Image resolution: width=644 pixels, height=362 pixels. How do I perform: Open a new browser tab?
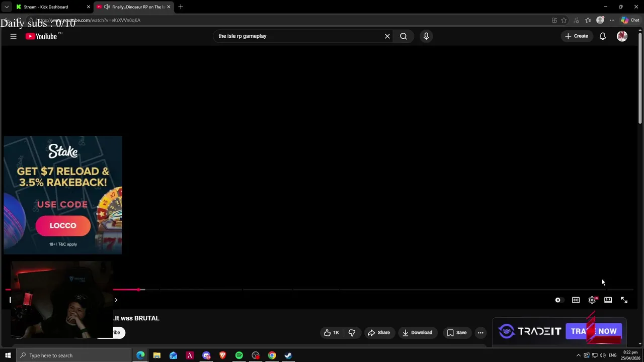(181, 7)
